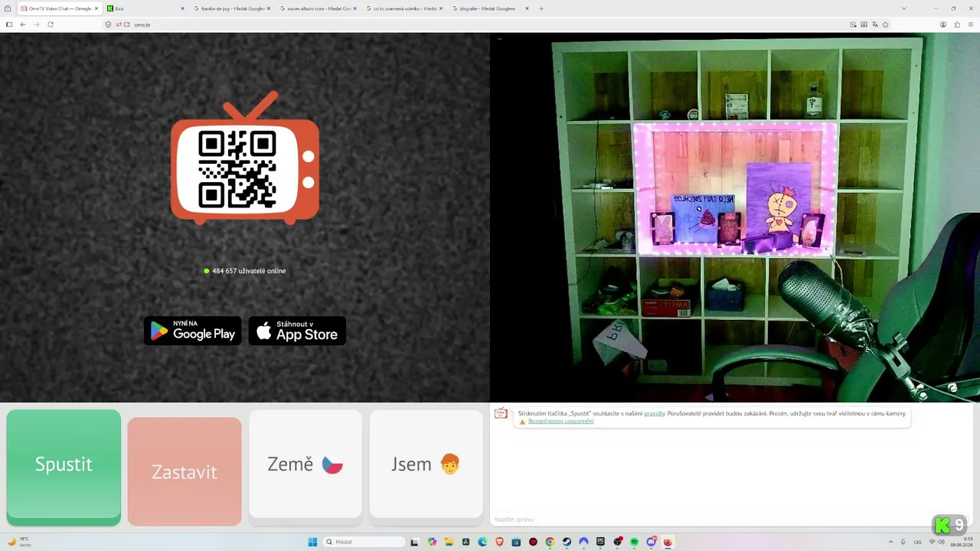Open Microsoft Edge from the taskbar
Screen dimensions: 980x551
[483, 542]
